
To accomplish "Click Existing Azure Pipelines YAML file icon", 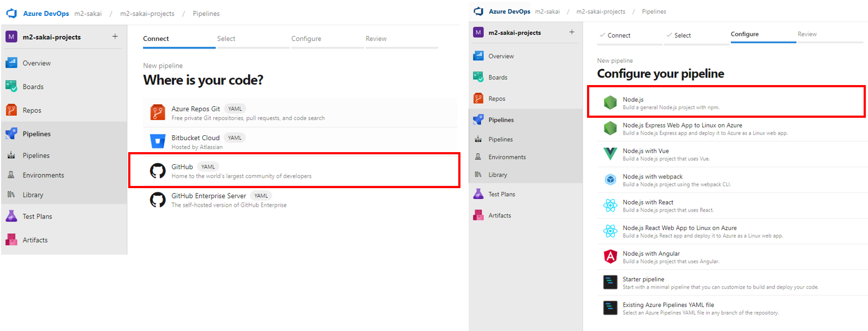I will (610, 308).
